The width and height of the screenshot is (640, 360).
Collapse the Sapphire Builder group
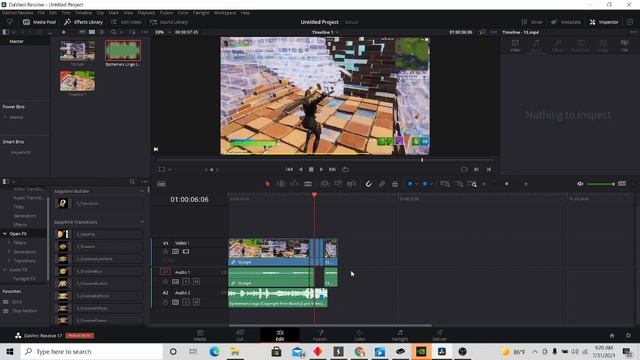[142, 191]
